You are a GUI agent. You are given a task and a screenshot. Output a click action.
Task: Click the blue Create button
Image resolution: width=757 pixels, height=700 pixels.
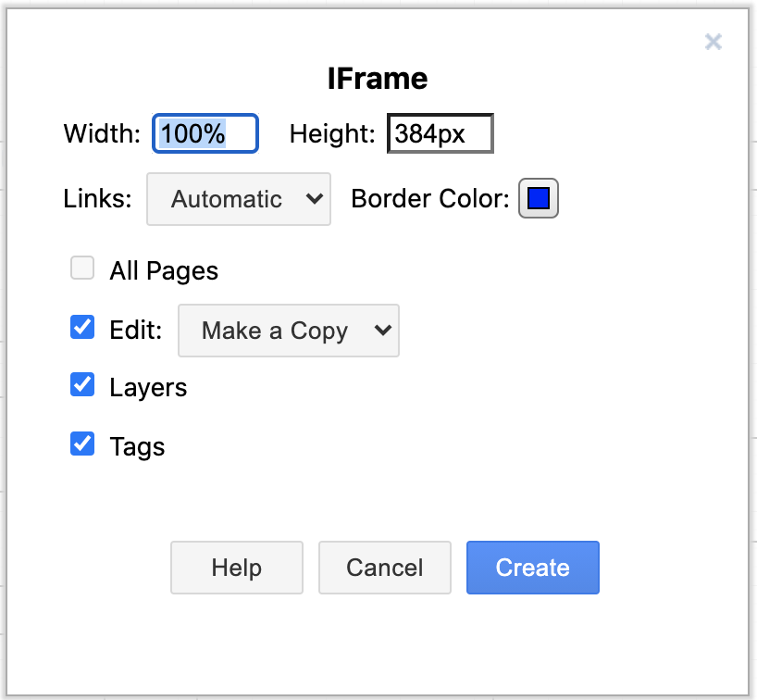click(533, 568)
